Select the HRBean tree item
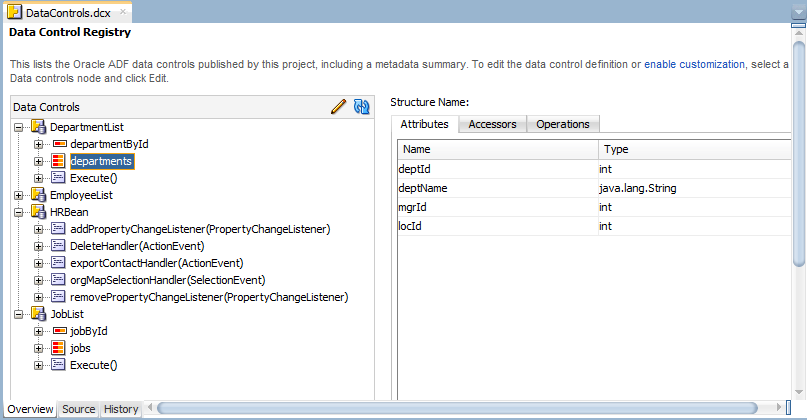The height and width of the screenshot is (420, 807). (69, 212)
